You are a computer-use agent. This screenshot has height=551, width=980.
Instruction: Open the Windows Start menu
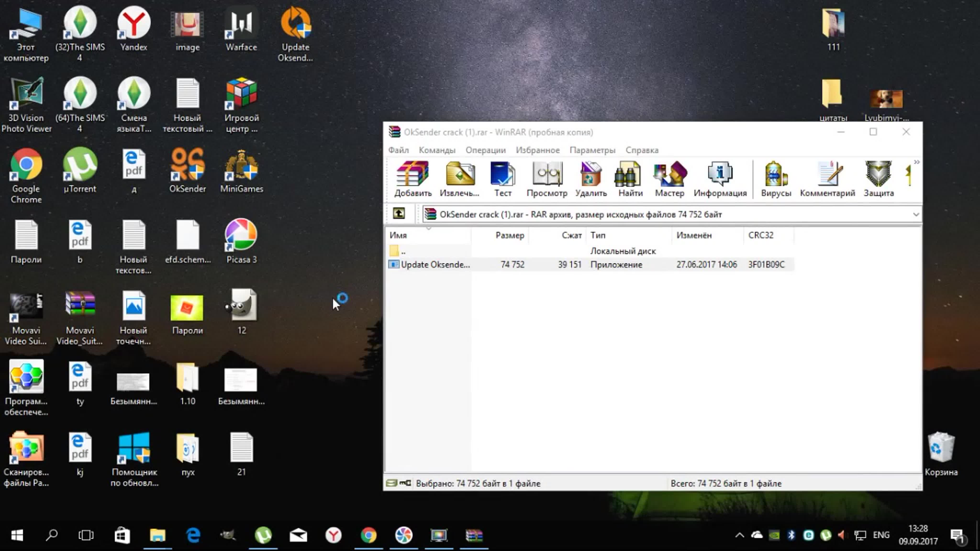pyautogui.click(x=17, y=535)
